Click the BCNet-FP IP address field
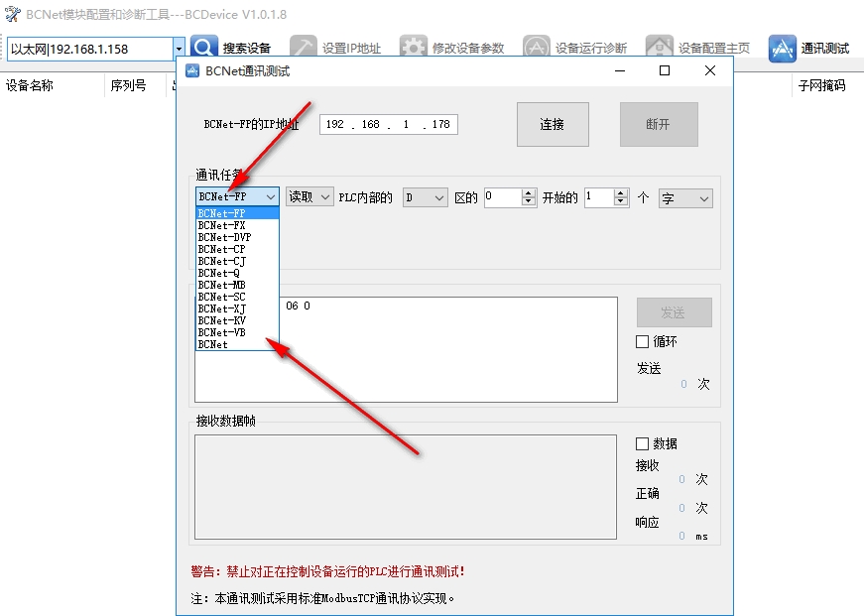The width and height of the screenshot is (864, 616). point(389,125)
